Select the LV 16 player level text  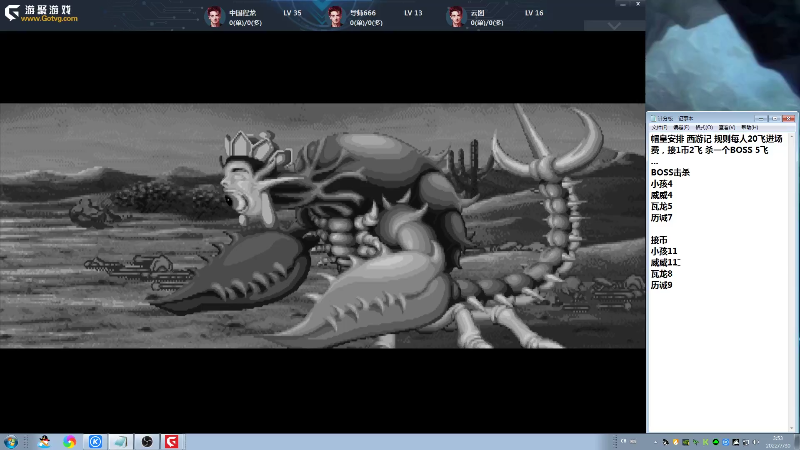534,13
